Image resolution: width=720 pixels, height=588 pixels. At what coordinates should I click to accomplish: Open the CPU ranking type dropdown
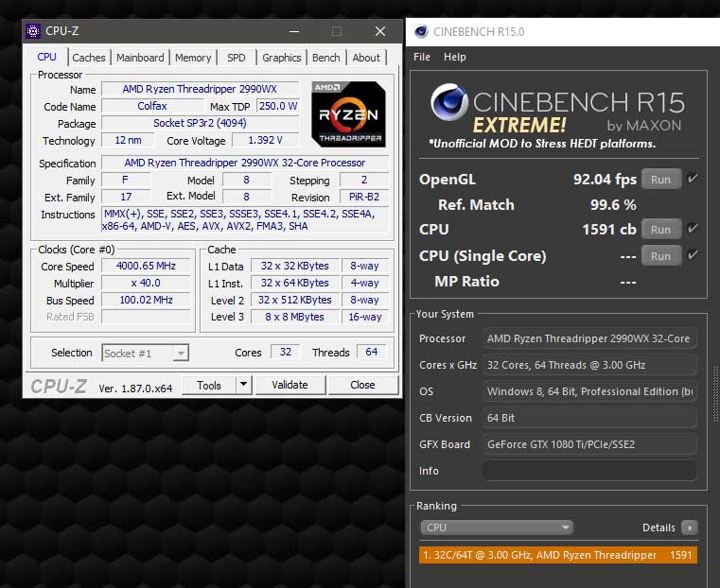click(497, 527)
